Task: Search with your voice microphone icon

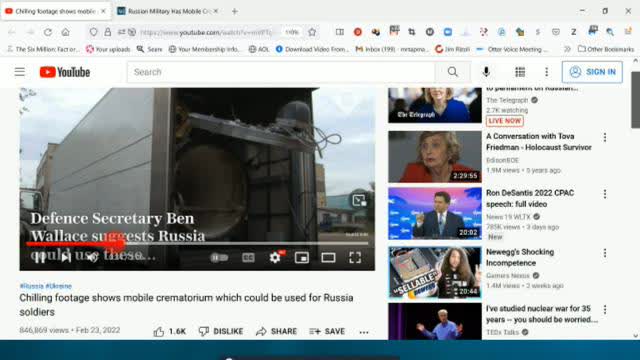Action: coord(486,72)
